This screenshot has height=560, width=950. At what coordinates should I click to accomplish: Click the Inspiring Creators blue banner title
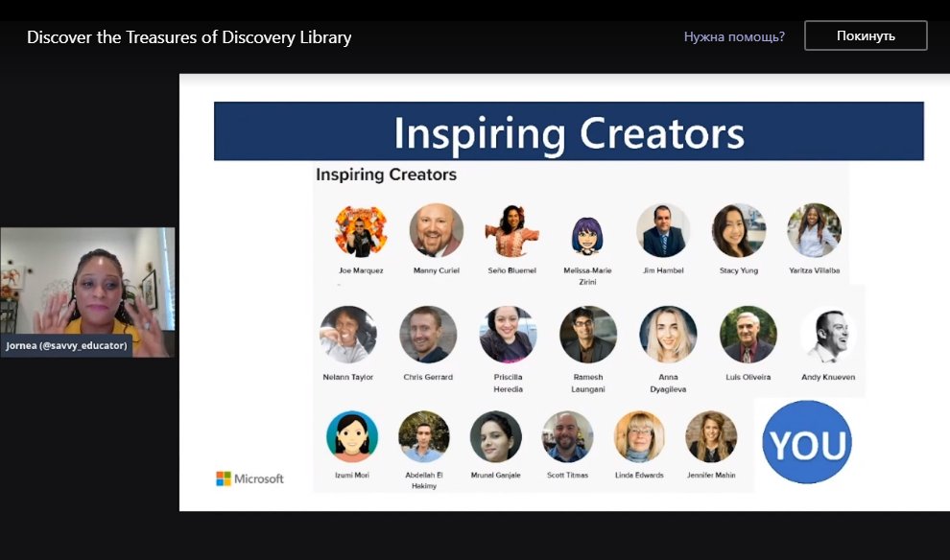pos(568,132)
